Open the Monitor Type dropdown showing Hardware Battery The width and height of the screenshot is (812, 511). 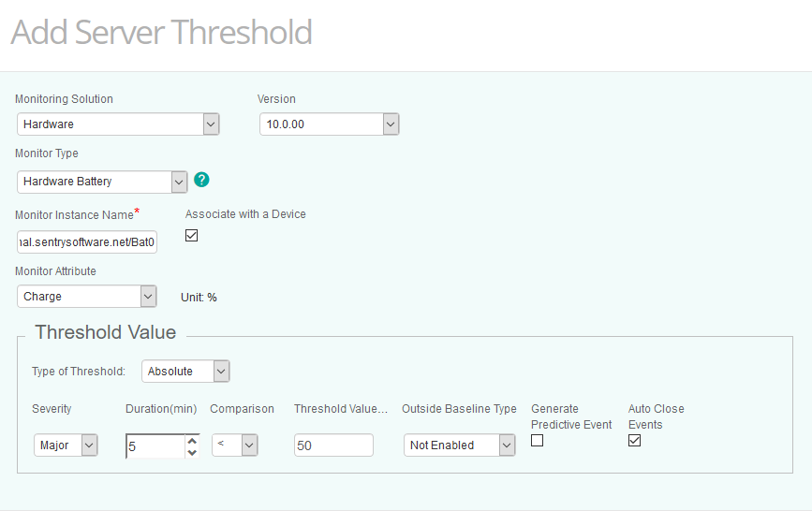pyautogui.click(x=102, y=182)
